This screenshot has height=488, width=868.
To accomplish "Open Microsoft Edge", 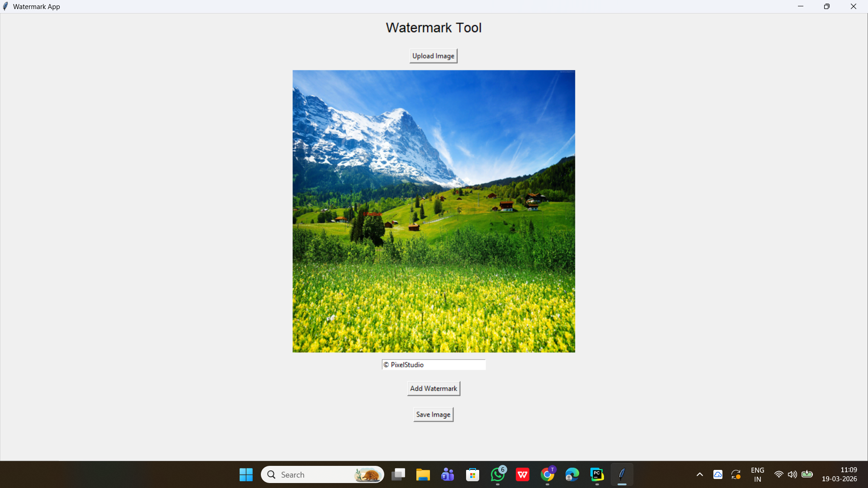I will coord(572,474).
